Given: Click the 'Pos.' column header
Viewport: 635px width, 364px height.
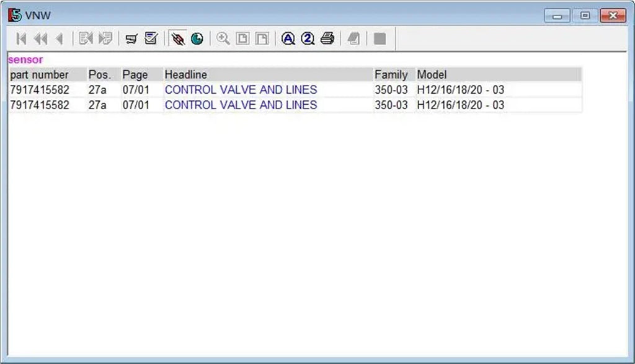Looking at the screenshot, I should click(x=104, y=74).
